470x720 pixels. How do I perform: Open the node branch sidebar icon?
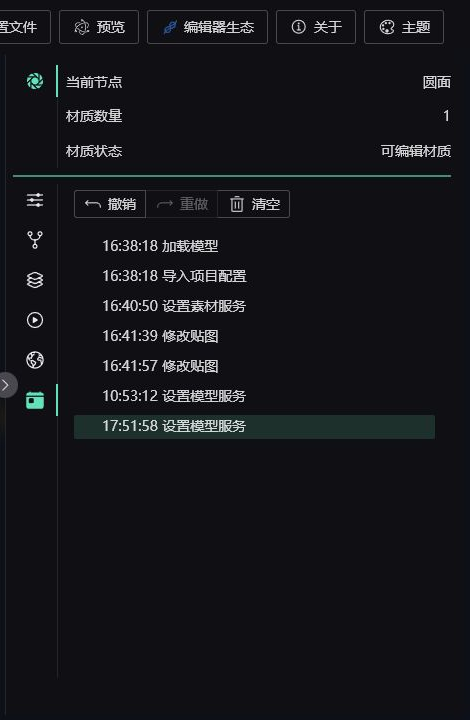tap(35, 240)
